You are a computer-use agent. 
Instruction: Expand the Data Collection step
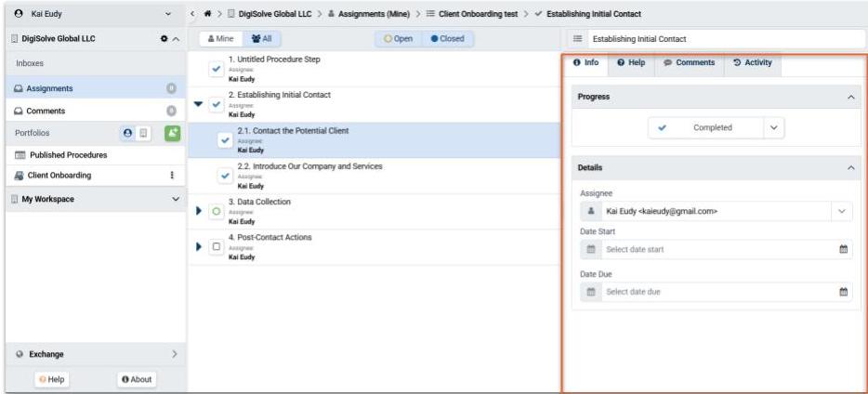coord(199,211)
